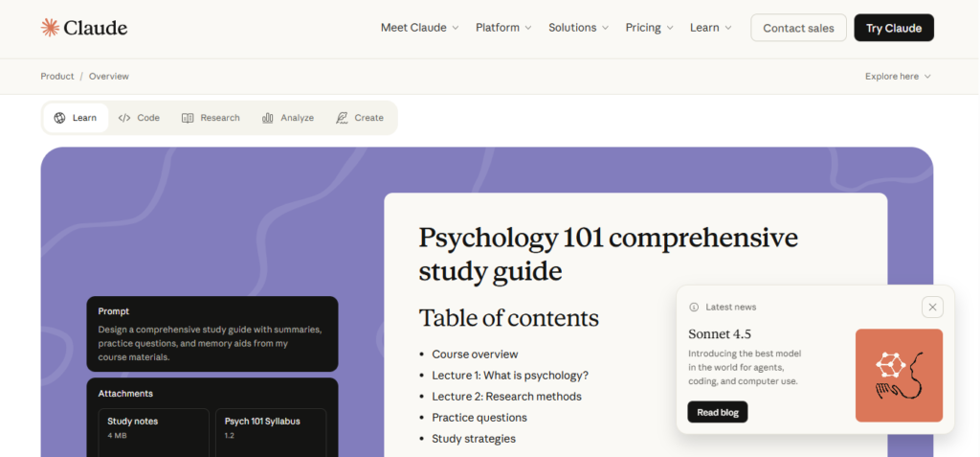Select the Study notes attachment card
Viewport: 980px width, 457px height.
153,428
